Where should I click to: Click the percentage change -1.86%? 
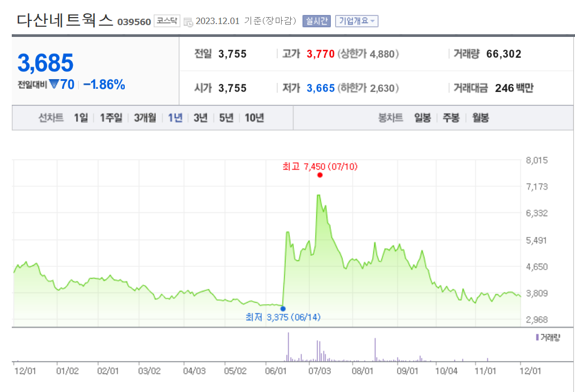(104, 84)
